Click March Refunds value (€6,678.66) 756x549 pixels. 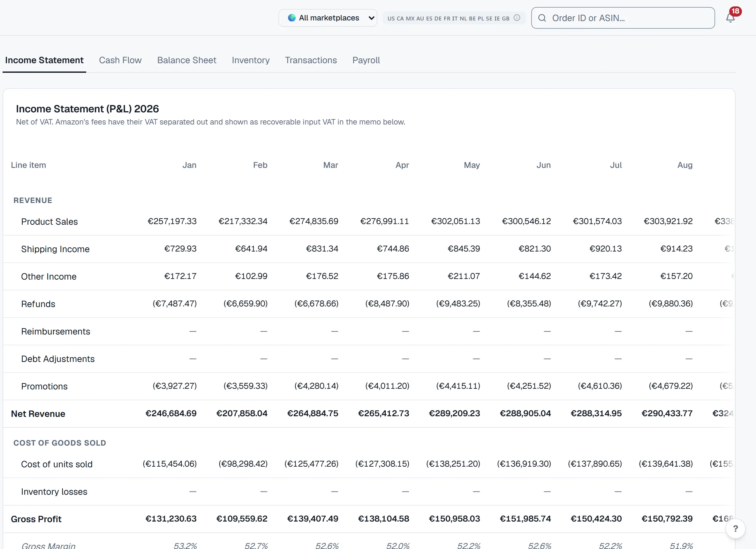click(x=316, y=303)
